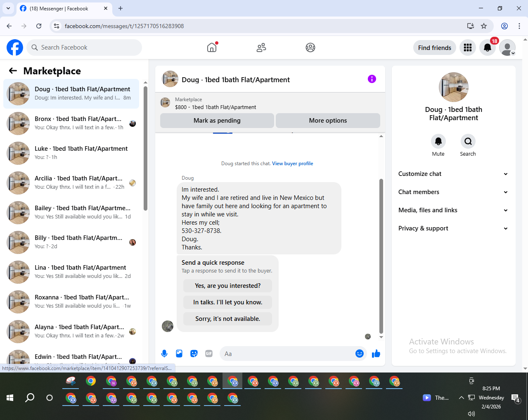Open Bronx conversation in list
Screen dimensions: 528x420
click(x=71, y=123)
